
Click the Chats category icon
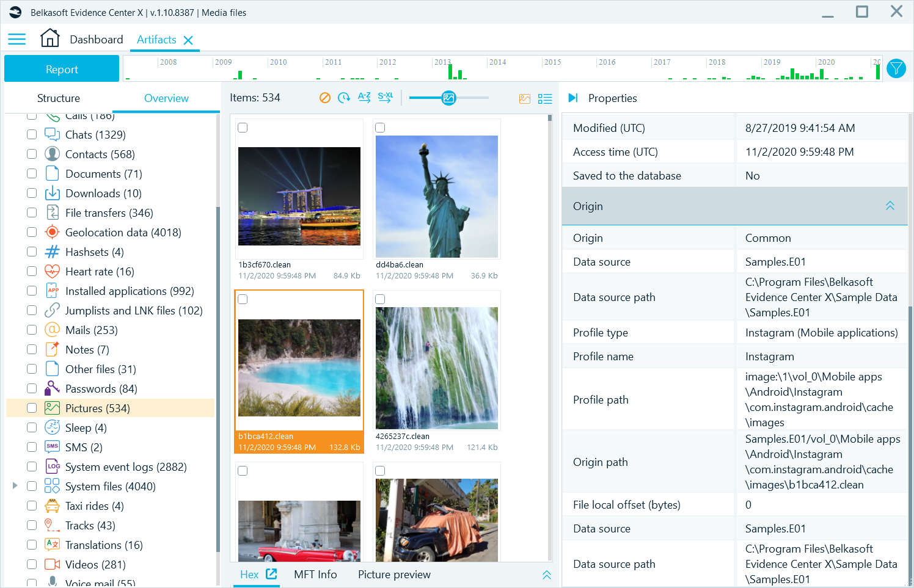(52, 134)
